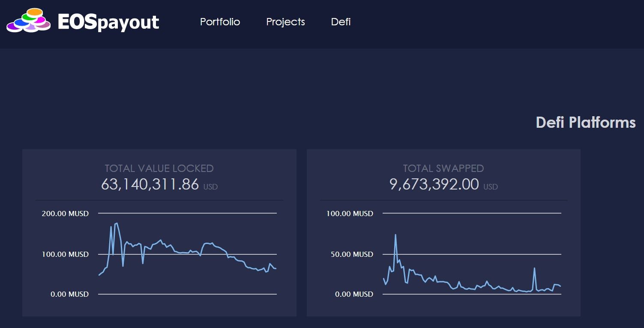Image resolution: width=644 pixels, height=328 pixels.
Task: Click the 50.00 MUSD axis label
Action: pos(352,254)
